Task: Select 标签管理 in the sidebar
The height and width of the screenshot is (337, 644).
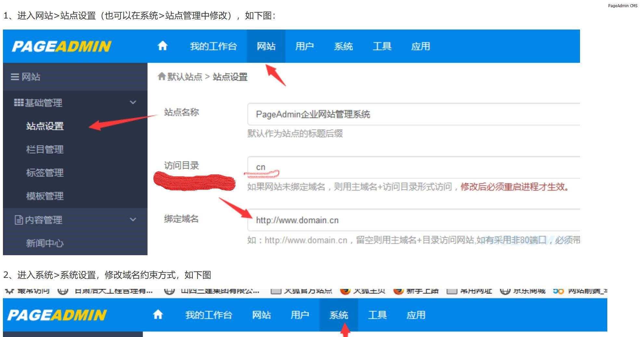Action: click(45, 173)
